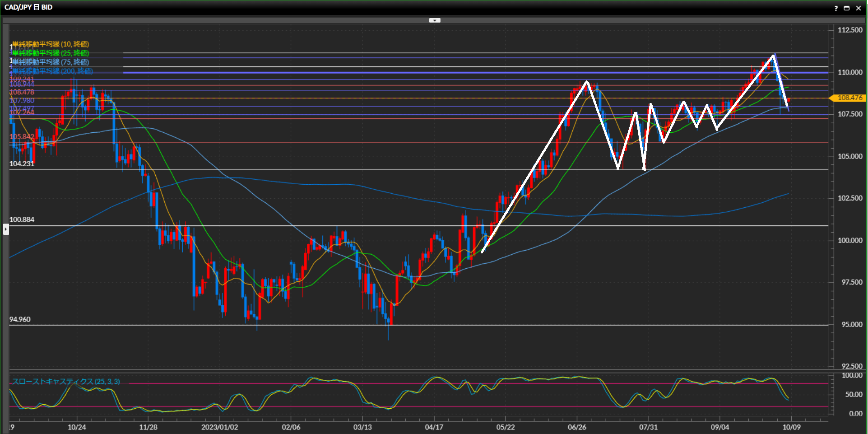This screenshot has height=434, width=868.
Task: Click the orange 108.476 current price tag
Action: pos(849,98)
